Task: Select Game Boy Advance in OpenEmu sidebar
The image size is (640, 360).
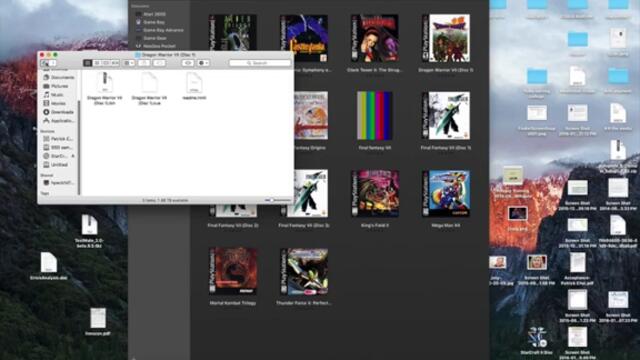Action: coord(160,30)
